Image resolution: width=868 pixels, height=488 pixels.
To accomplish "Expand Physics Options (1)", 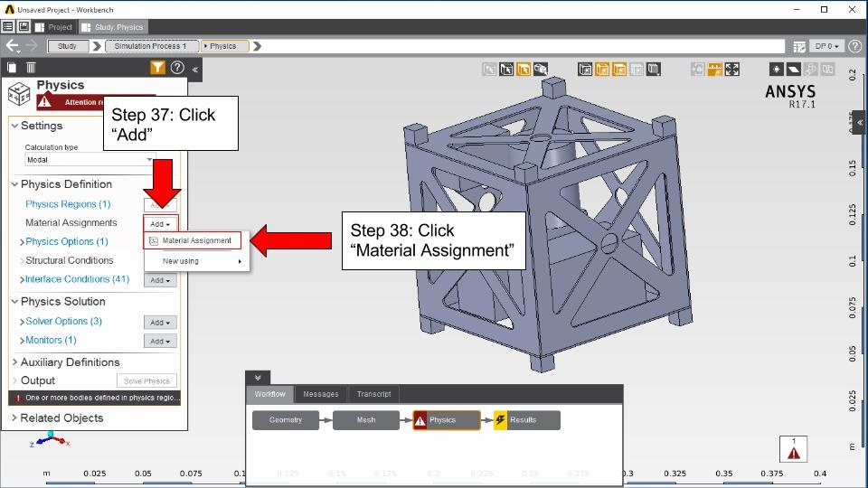I will pyautogui.click(x=22, y=242).
